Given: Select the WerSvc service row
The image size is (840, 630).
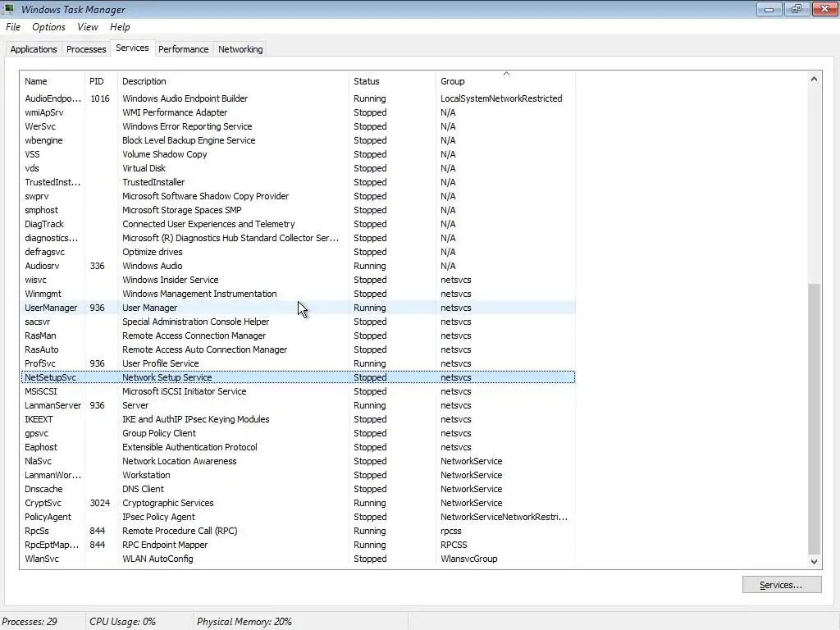Looking at the screenshot, I should click(x=298, y=126).
